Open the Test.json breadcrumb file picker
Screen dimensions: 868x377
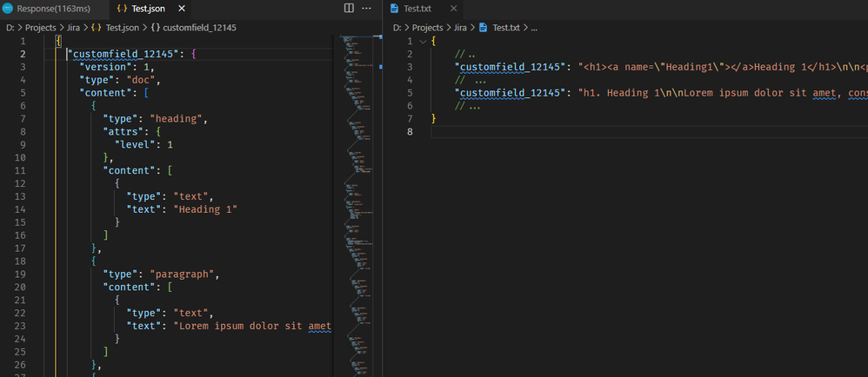click(x=123, y=28)
